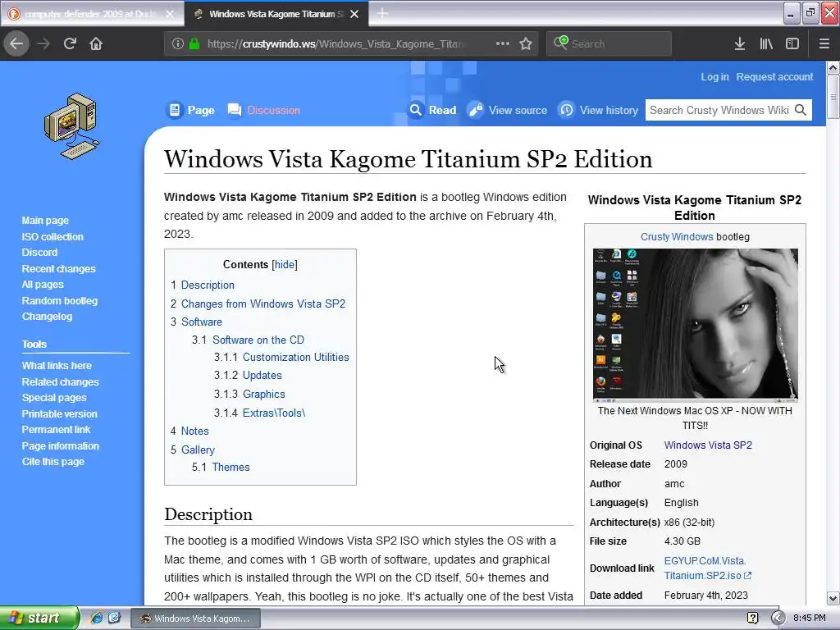Reload the page with the refresh icon

[70, 43]
